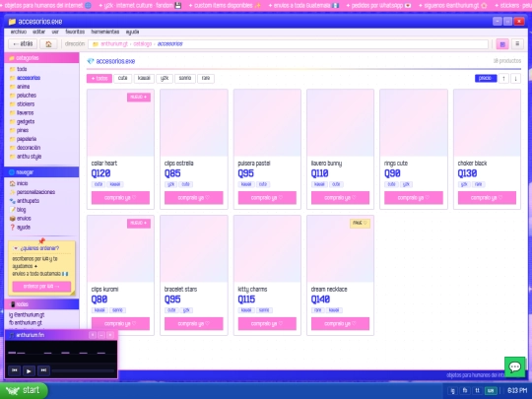The height and width of the screenshot is (399, 532).
Task: Sort descending with down arrow
Action: click(515, 79)
